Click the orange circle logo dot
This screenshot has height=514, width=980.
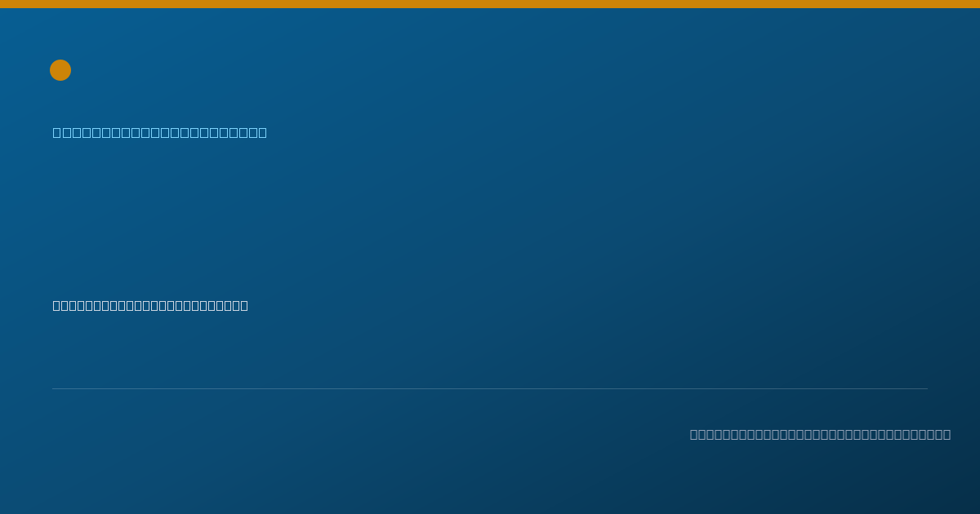tap(60, 70)
